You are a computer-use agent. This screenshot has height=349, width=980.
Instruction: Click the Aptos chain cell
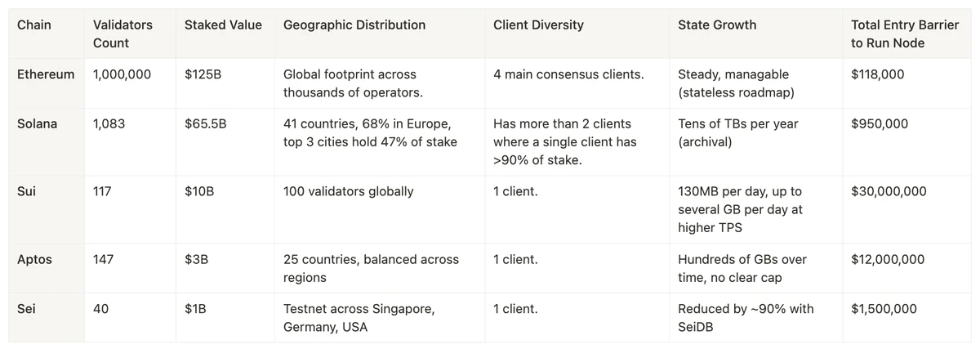(x=34, y=259)
